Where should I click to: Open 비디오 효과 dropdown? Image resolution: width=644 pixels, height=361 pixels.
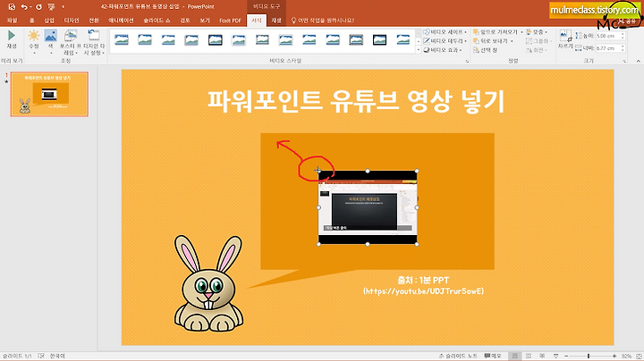pyautogui.click(x=443, y=50)
